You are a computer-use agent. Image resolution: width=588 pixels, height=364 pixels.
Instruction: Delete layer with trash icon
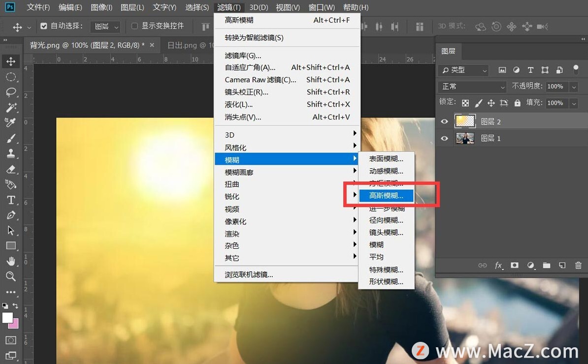tap(578, 265)
